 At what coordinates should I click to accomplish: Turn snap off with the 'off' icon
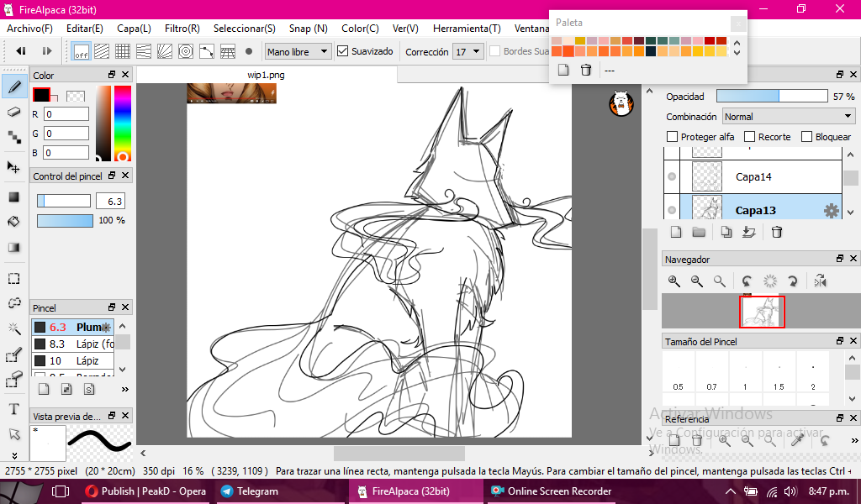pyautogui.click(x=82, y=51)
